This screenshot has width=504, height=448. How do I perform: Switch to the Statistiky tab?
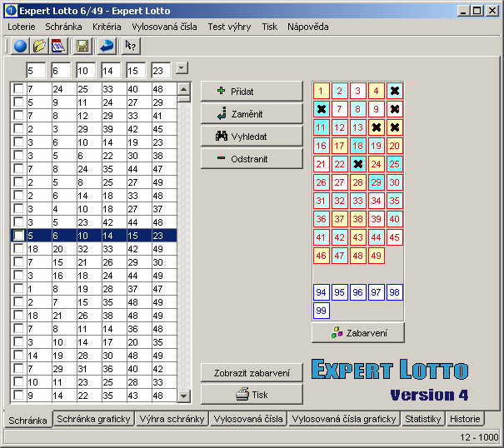pyautogui.click(x=422, y=419)
